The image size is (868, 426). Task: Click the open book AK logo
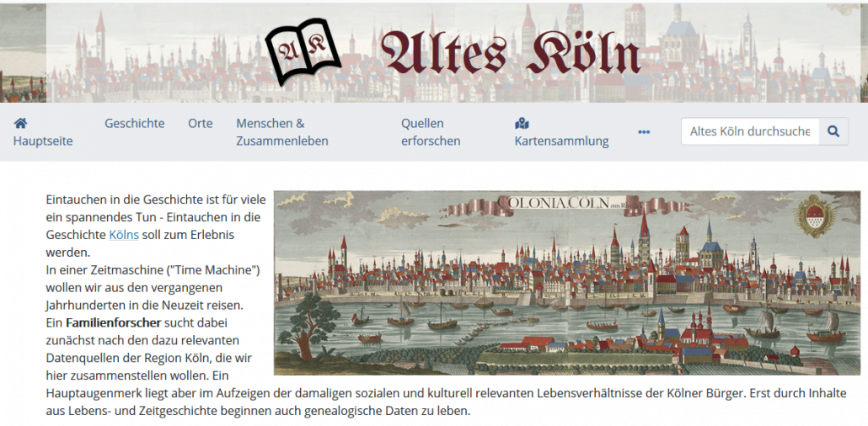303,51
